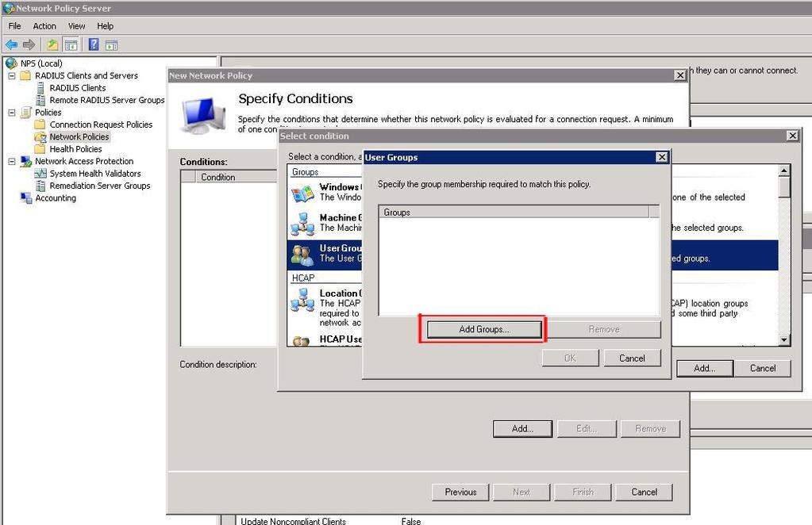Collapse the Network Access Protection node
This screenshot has height=525, width=812.
11,161
